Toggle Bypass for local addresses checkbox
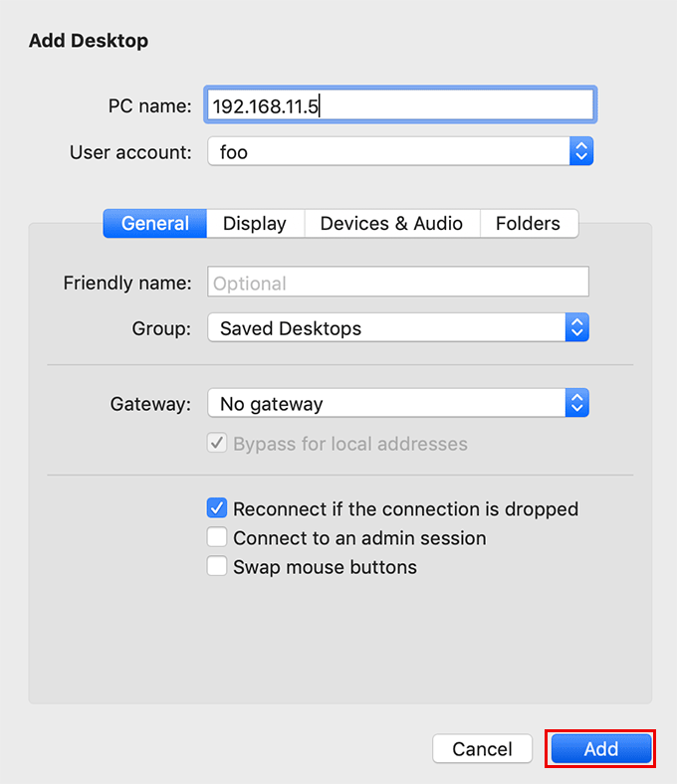 (x=217, y=444)
